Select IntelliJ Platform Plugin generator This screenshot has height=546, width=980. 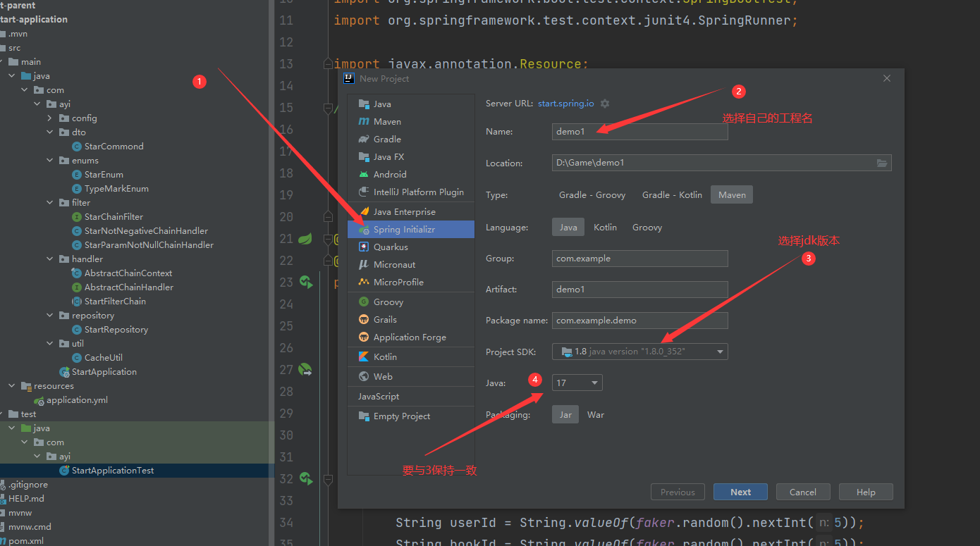pyautogui.click(x=411, y=192)
